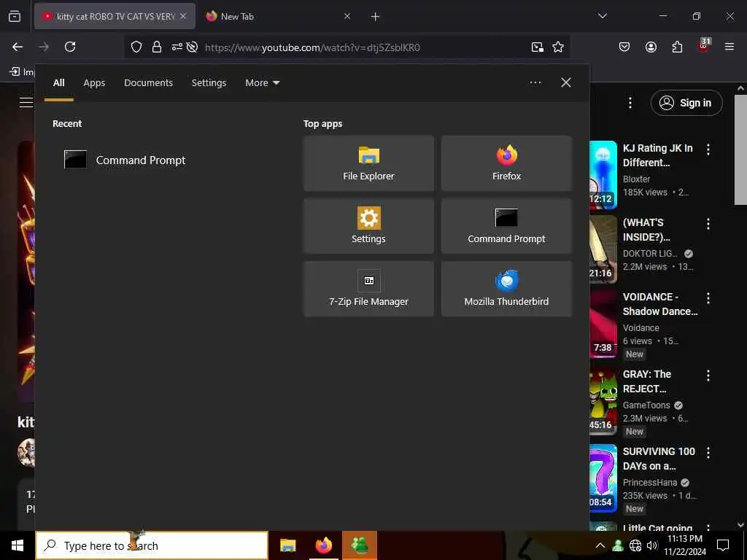747x560 pixels.
Task: Click the 45:16 GameToons thumbnail
Action: click(603, 401)
